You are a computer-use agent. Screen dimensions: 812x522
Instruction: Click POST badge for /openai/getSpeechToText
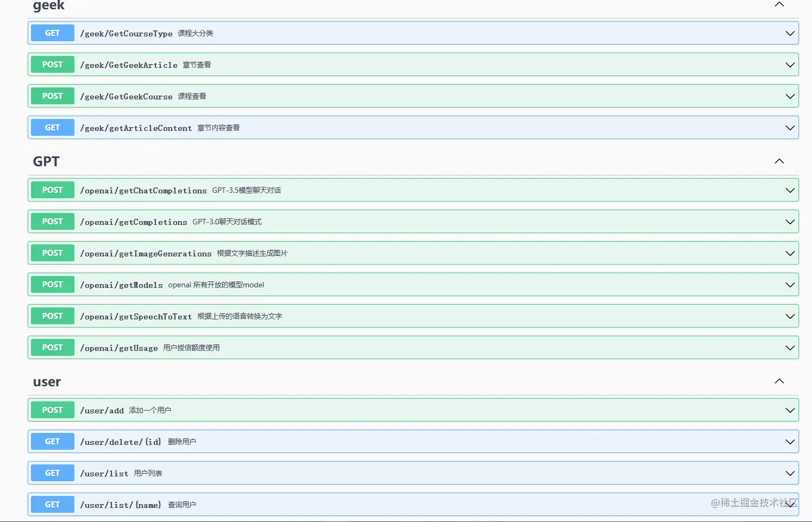pos(53,316)
